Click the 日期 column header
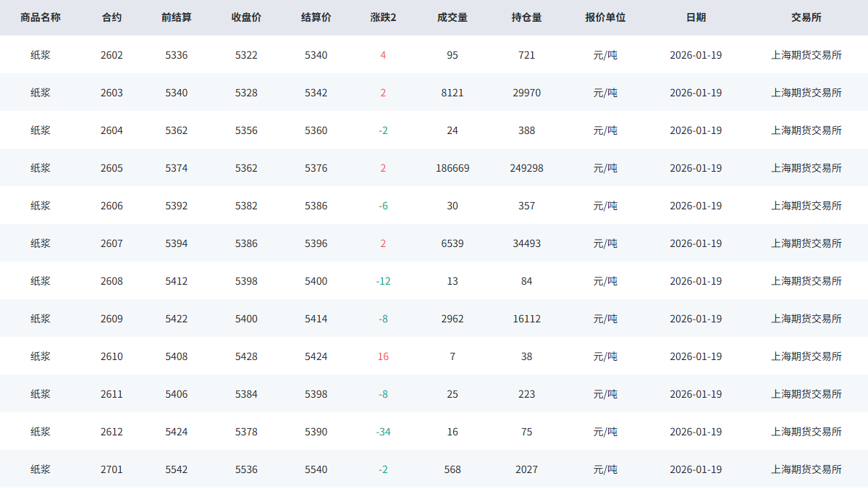 point(696,17)
